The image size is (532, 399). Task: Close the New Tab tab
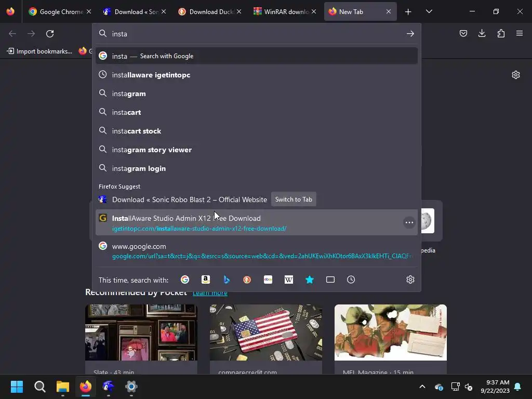tap(389, 11)
